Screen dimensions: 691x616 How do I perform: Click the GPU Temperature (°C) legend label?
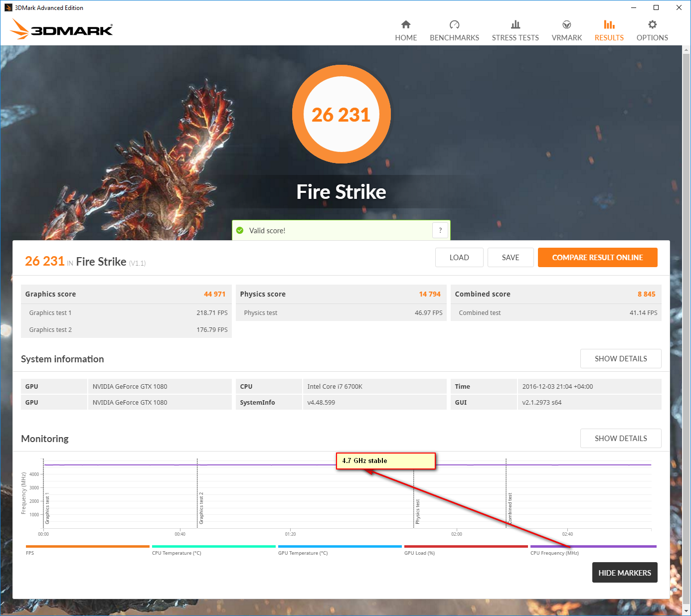[x=303, y=553]
